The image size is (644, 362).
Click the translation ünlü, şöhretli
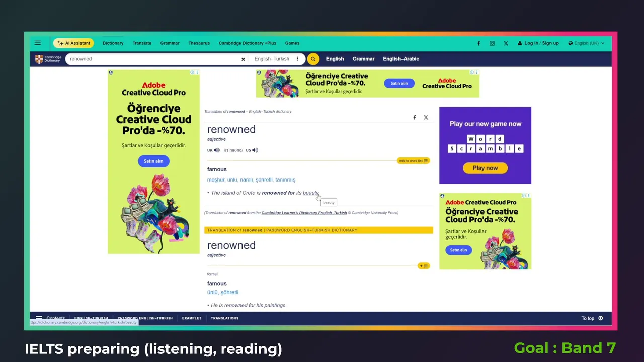click(x=223, y=292)
